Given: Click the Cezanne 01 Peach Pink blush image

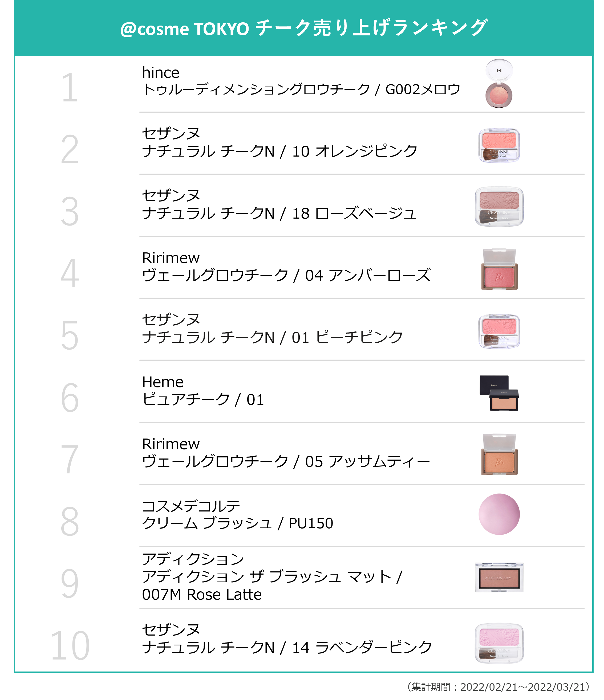Looking at the screenshot, I should click(499, 331).
